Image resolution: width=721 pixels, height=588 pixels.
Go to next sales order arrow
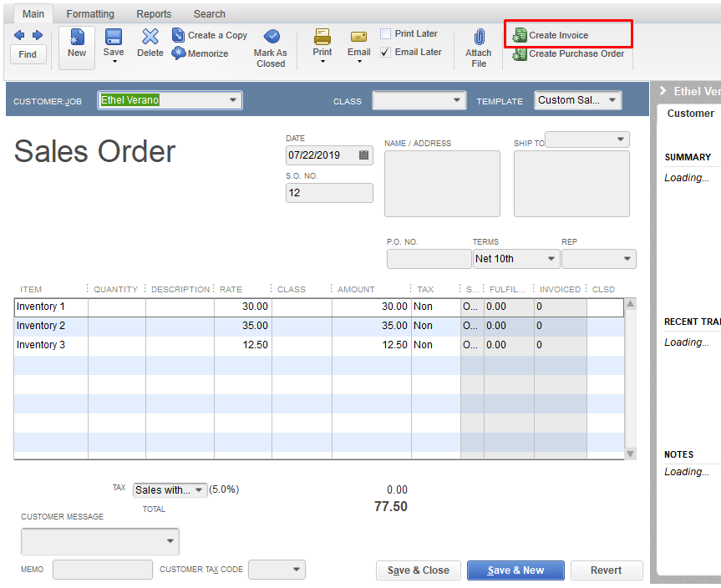(38, 35)
